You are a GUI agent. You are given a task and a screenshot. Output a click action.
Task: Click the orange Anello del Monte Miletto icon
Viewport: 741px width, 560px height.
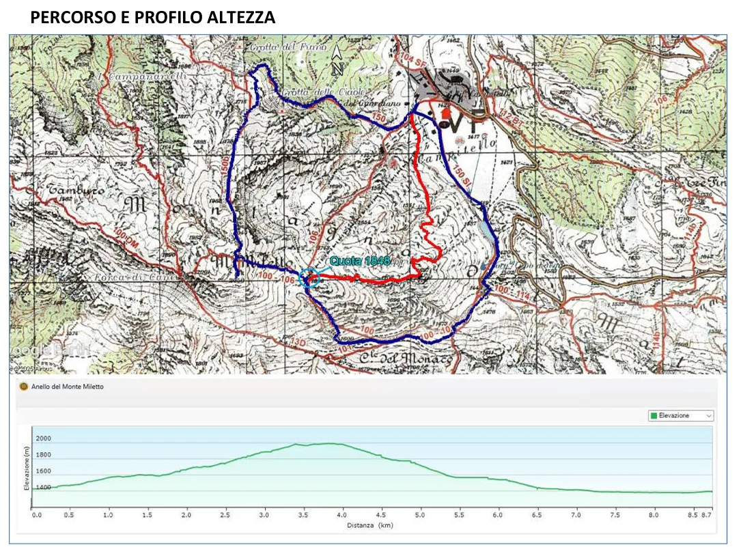24,387
